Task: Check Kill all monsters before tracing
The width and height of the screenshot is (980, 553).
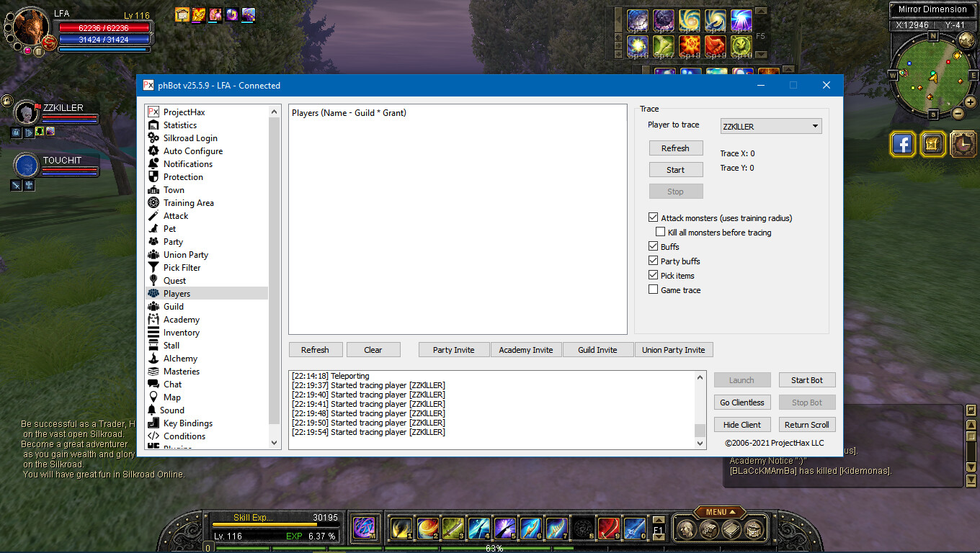Action: pos(660,232)
